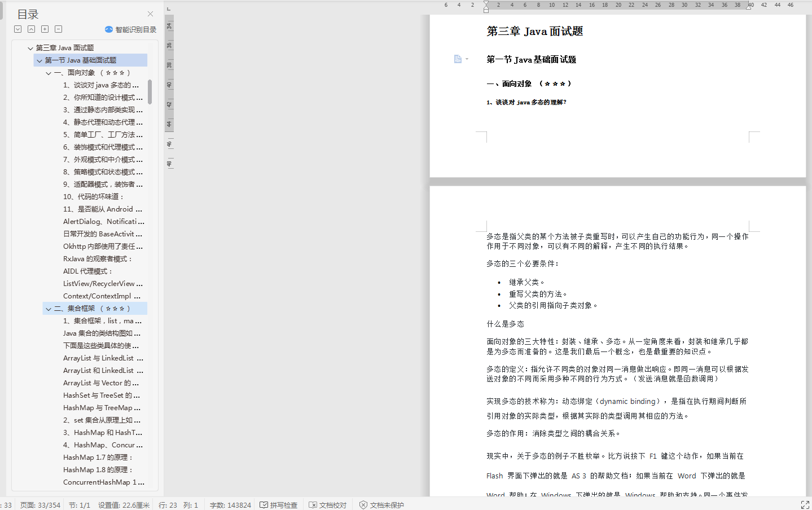Open Java 集合的类结构图如 outline entry
The image size is (812, 510).
(102, 333)
